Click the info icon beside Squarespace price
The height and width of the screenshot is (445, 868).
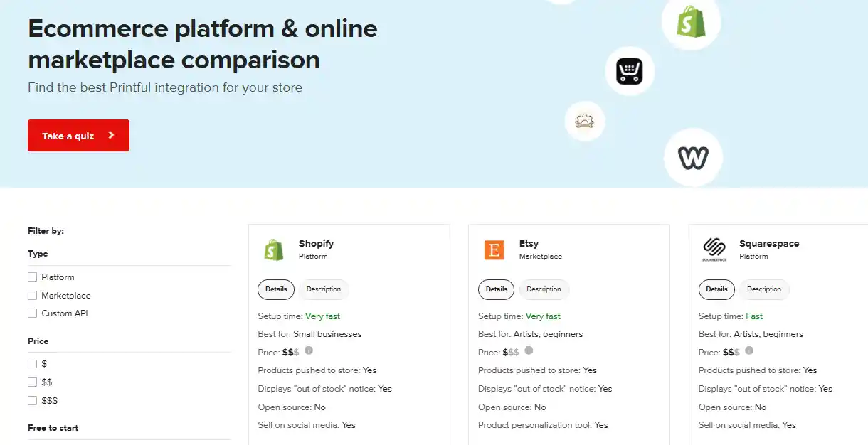(x=749, y=350)
